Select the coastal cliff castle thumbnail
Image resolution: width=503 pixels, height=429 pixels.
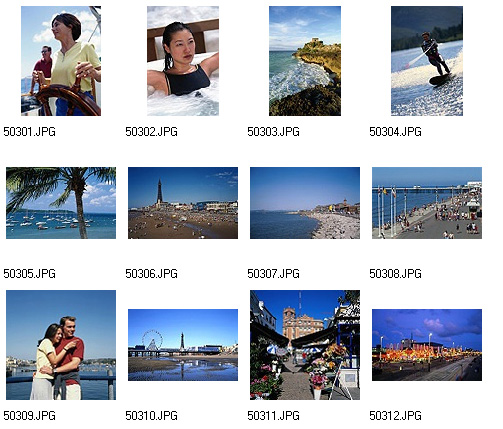305,61
